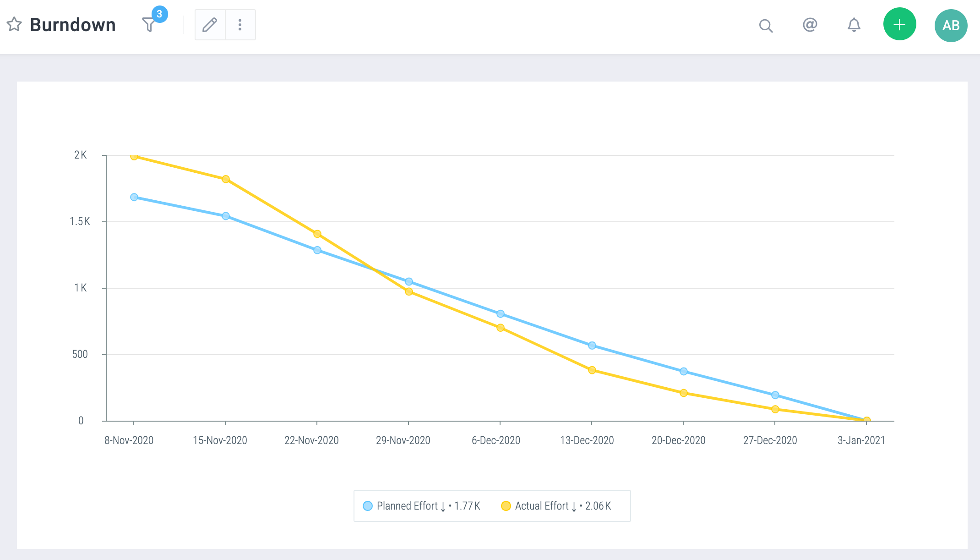Select Actual Effort point on 13-Dec-2020

click(x=592, y=370)
